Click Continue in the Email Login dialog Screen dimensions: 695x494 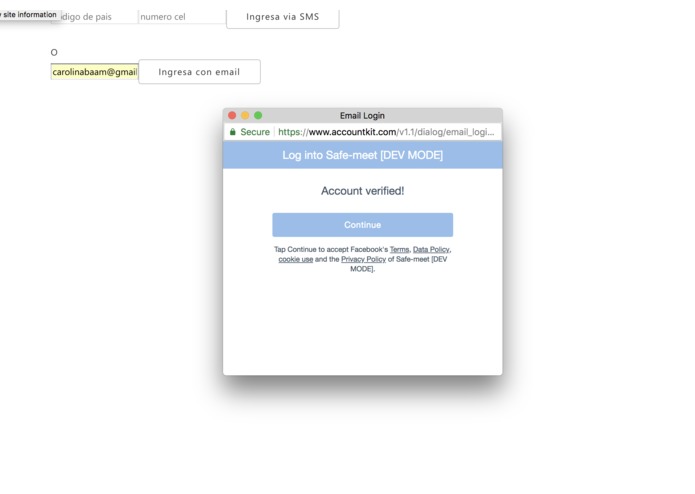363,225
